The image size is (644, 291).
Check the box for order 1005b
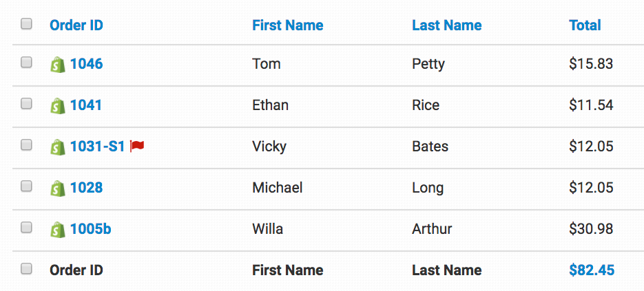tap(26, 228)
